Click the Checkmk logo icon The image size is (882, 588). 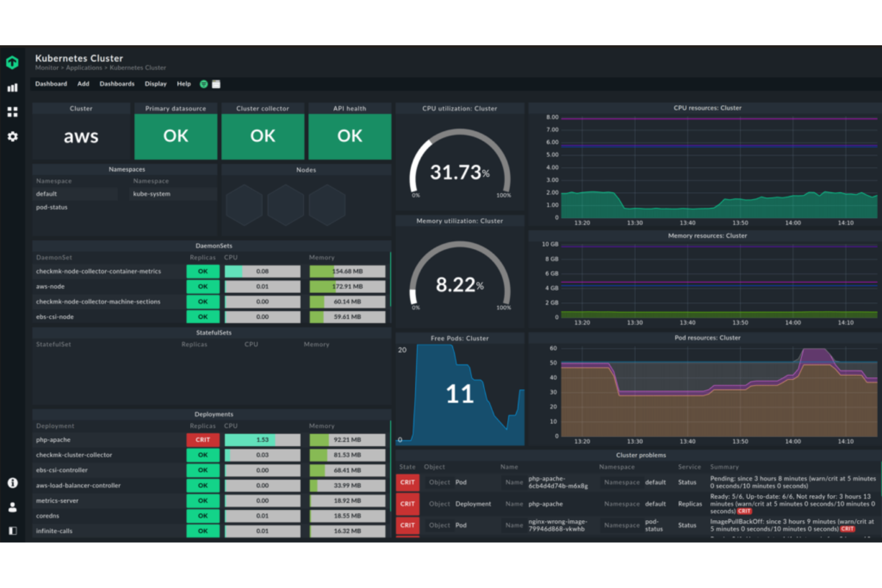coord(13,63)
